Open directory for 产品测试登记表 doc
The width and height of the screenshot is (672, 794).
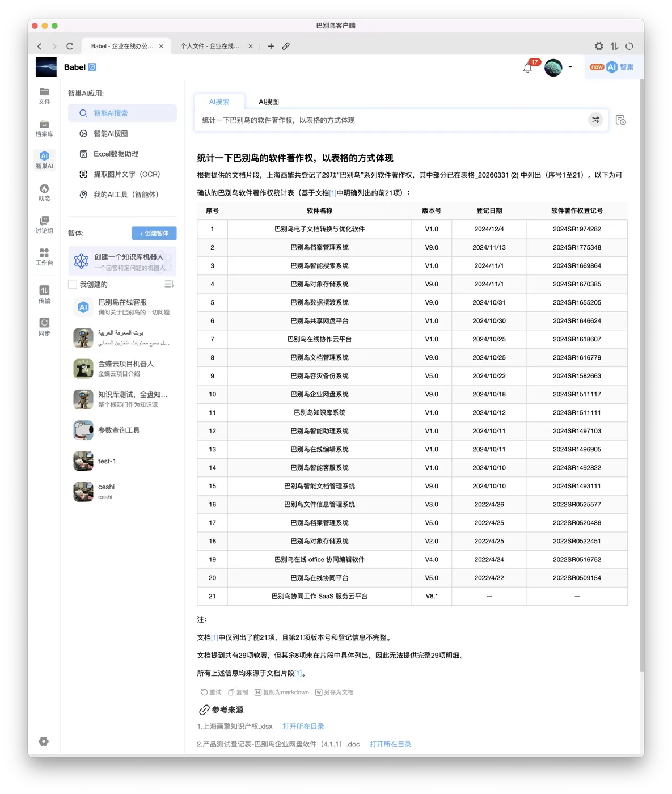coord(391,744)
